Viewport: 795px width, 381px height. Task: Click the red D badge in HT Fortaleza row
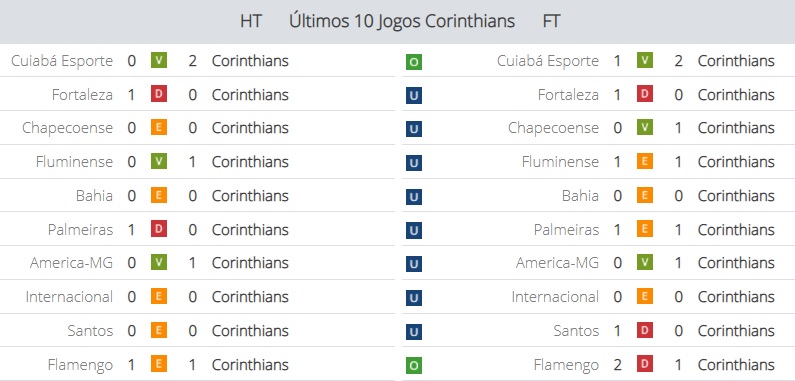coord(159,94)
